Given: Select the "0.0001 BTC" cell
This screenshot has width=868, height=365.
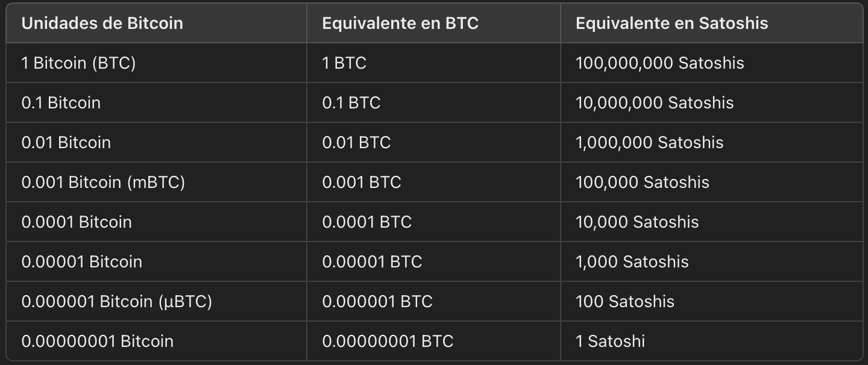Looking at the screenshot, I should point(366,222).
